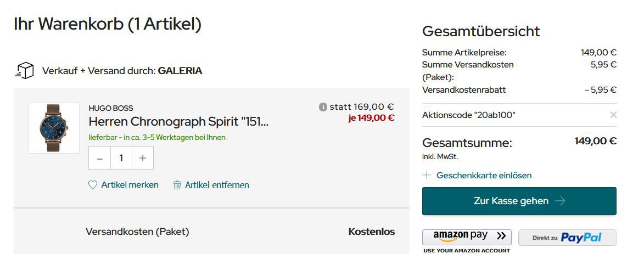This screenshot has width=644, height=259.
Task: Click the plus icon beside Geschenkkarte einlösen
Action: pos(427,176)
